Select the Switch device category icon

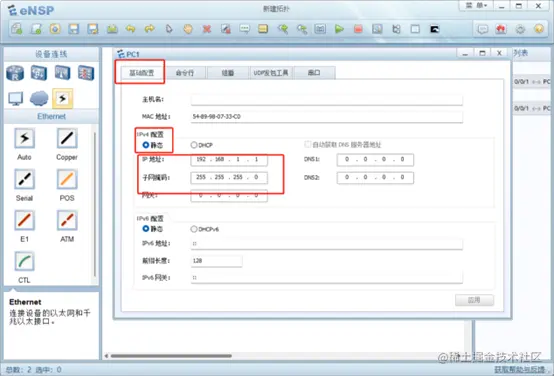tap(39, 73)
